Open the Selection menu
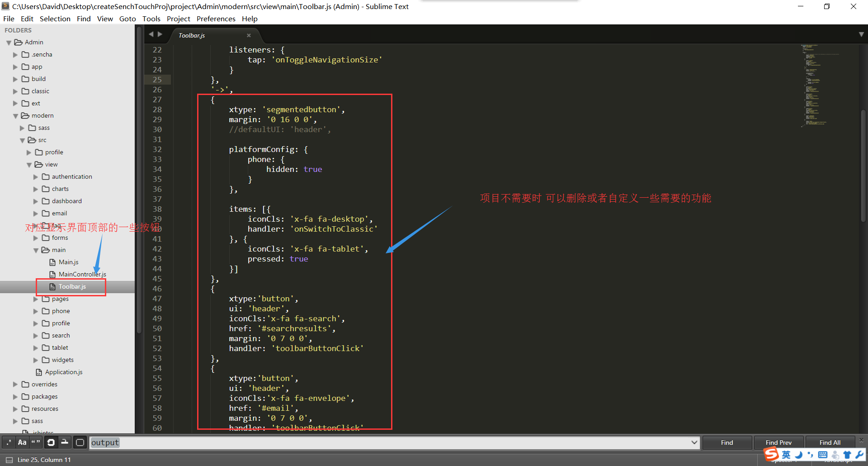 [x=55, y=19]
